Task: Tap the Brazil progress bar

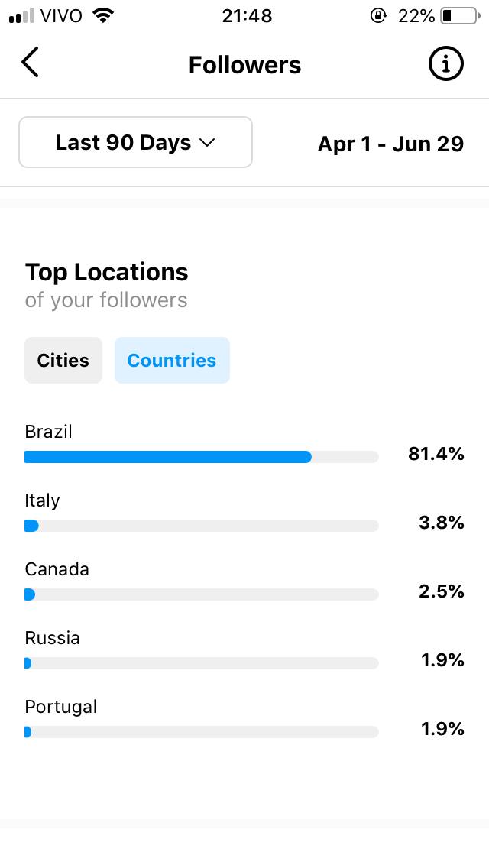Action: click(x=201, y=457)
